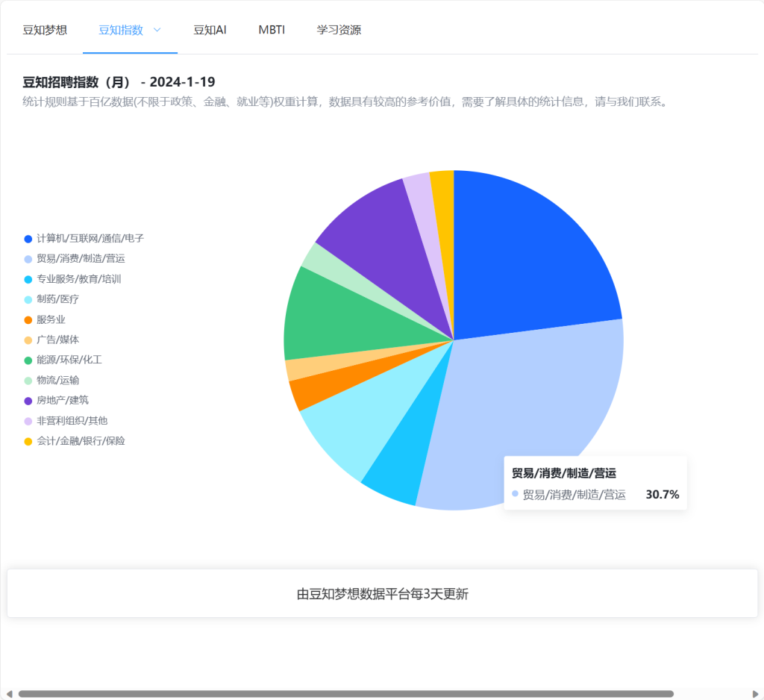This screenshot has height=700, width=764.
Task: Toggle legend item 物流/运输
Action: (x=51, y=380)
